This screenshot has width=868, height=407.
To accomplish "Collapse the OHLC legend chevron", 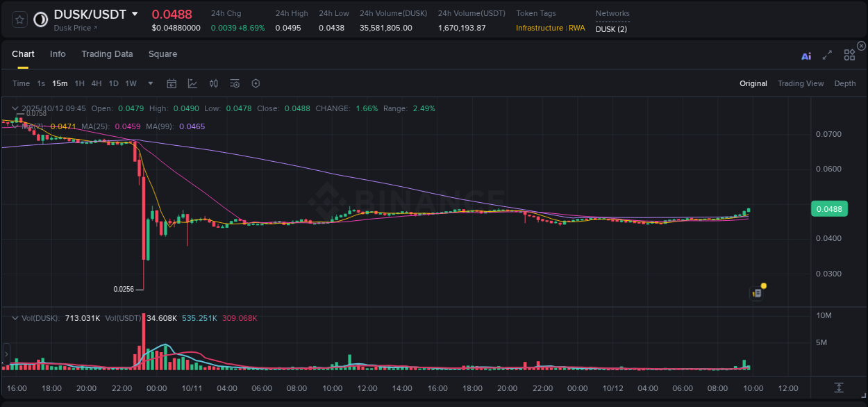I will pyautogui.click(x=15, y=108).
